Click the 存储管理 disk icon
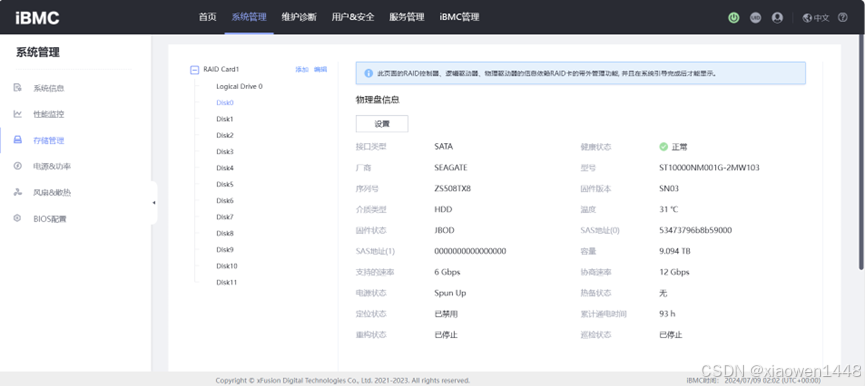This screenshot has width=865, height=386. pos(18,140)
